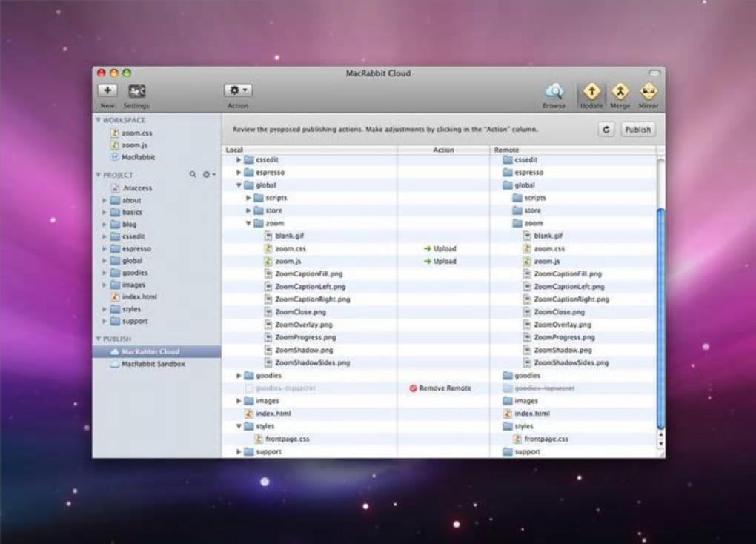
Task: Open the project gear menu in sidebar
Action: pyautogui.click(x=208, y=175)
